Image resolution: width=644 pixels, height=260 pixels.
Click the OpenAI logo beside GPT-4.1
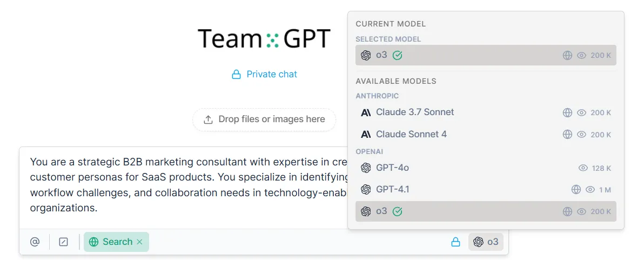click(366, 189)
